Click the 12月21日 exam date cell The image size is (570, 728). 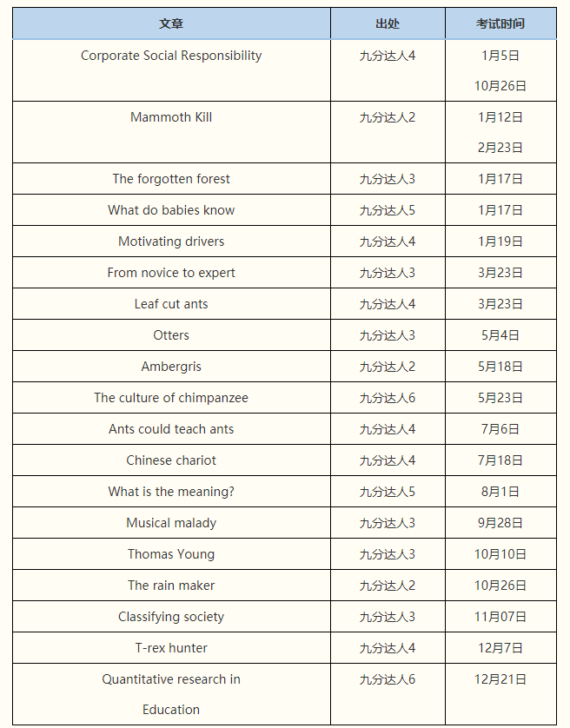tap(500, 679)
